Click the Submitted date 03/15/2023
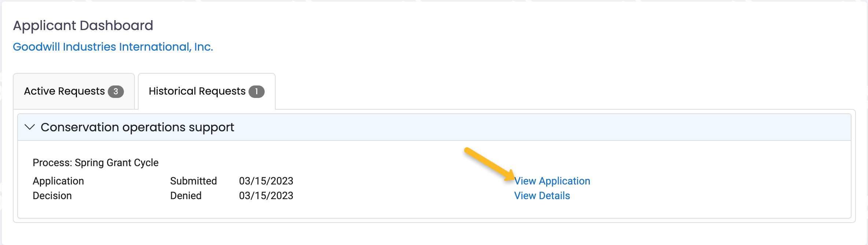The image size is (868, 245). [266, 181]
